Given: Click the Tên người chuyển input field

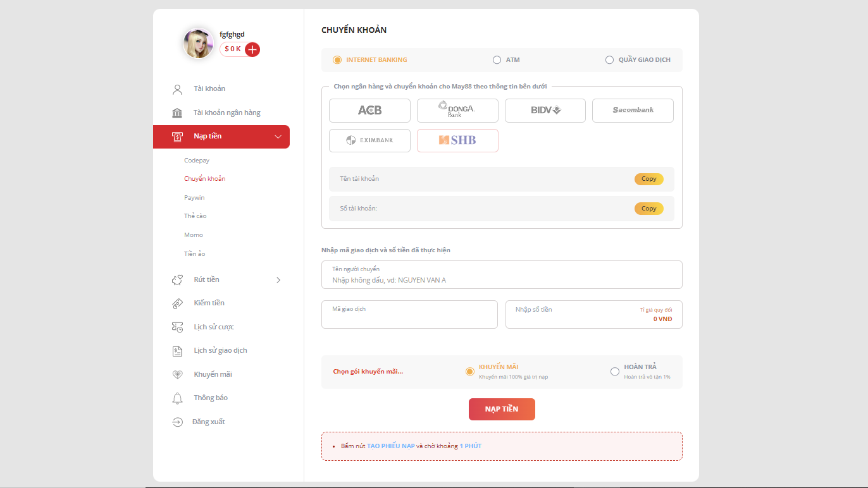Looking at the screenshot, I should click(x=502, y=275).
